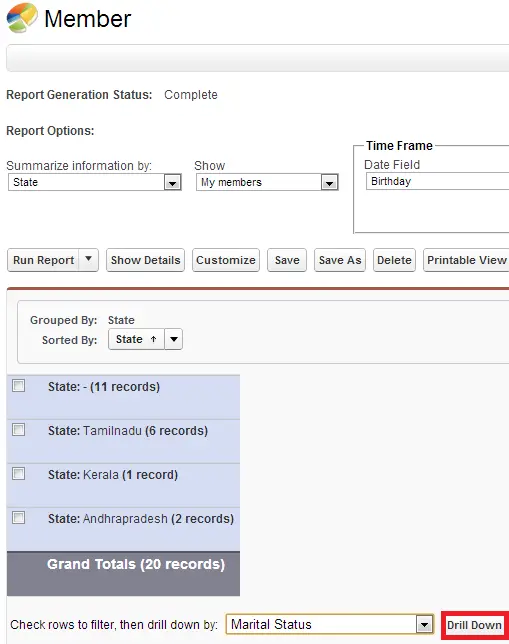Click Show Details button
The height and width of the screenshot is (644, 509).
[x=145, y=260]
